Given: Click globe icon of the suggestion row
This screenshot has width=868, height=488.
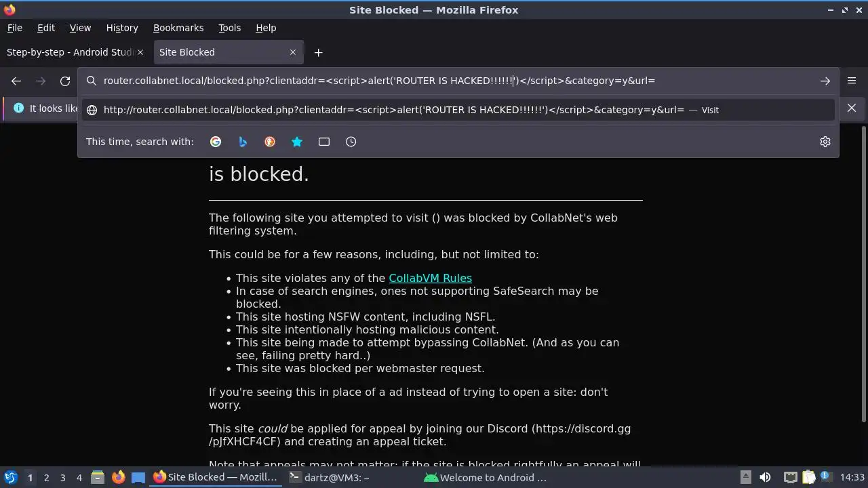Looking at the screenshot, I should coord(92,110).
